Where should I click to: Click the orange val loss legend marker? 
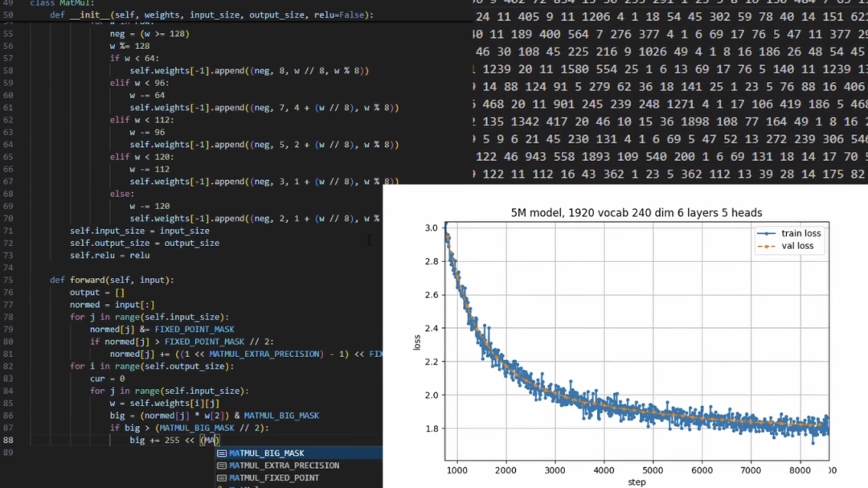tap(767, 247)
